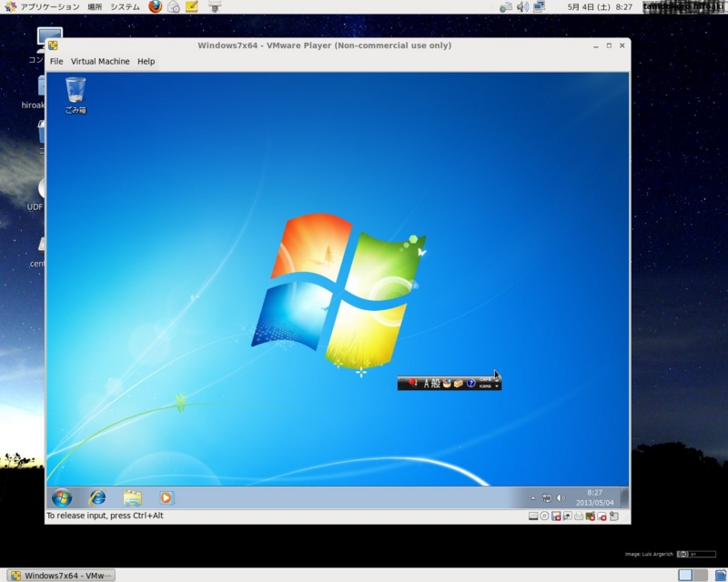
Task: Click the IME help question mark icon
Action: (470, 384)
